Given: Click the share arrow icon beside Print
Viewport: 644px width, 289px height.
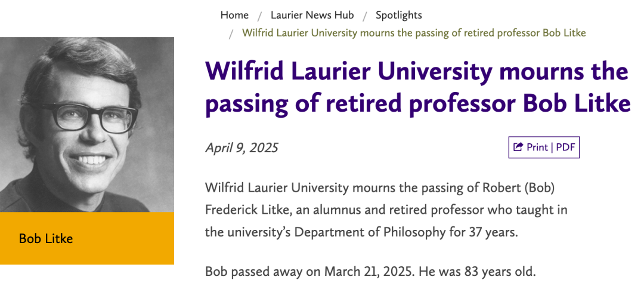Looking at the screenshot, I should (x=518, y=147).
